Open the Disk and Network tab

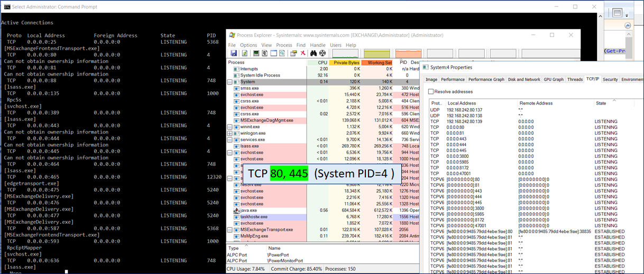pyautogui.click(x=524, y=79)
